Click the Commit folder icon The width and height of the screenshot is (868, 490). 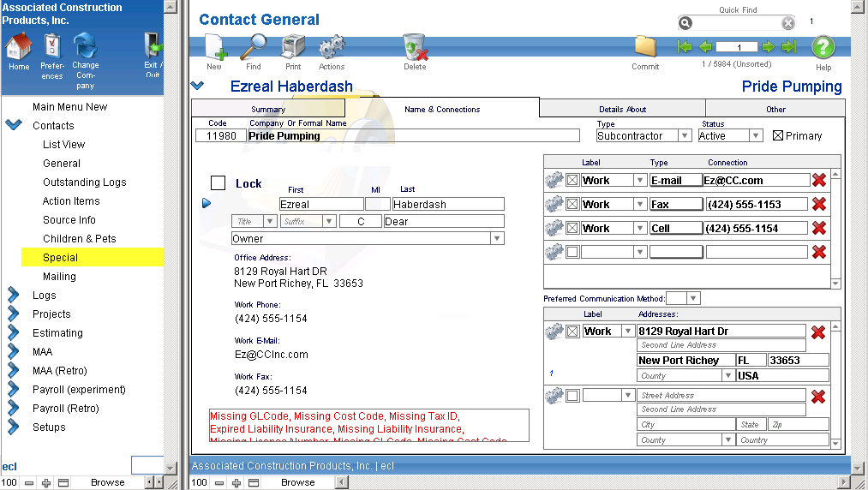pos(645,48)
